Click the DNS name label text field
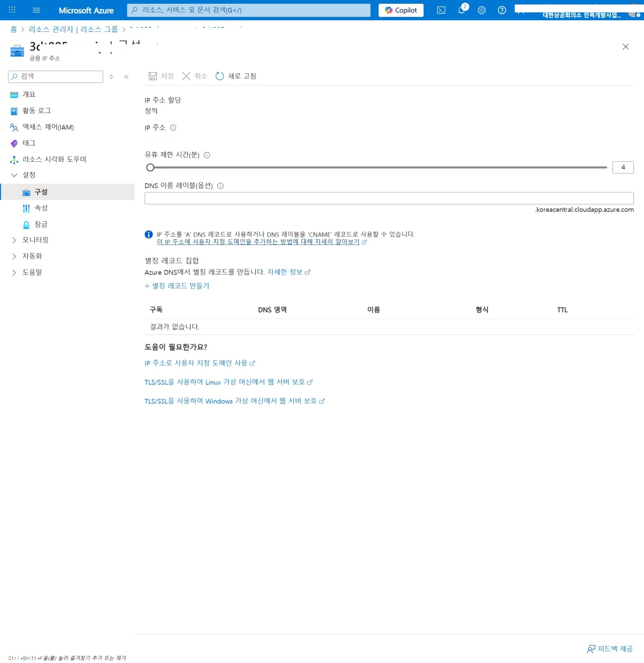This screenshot has height=663, width=644. tap(389, 198)
